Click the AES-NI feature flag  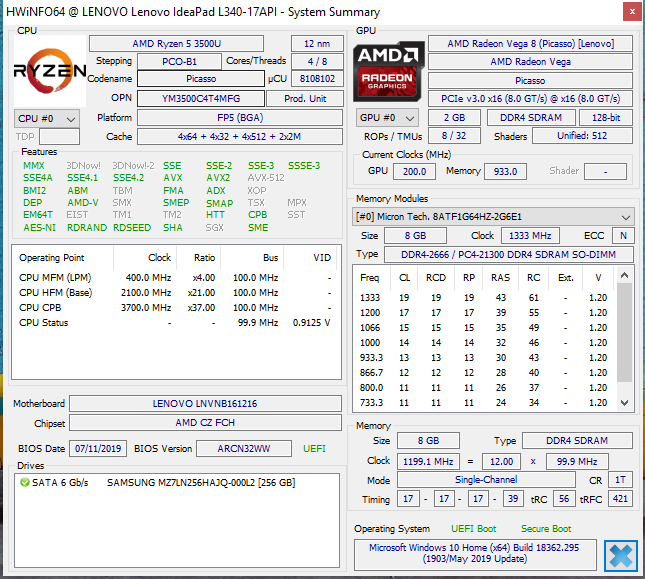(x=39, y=227)
